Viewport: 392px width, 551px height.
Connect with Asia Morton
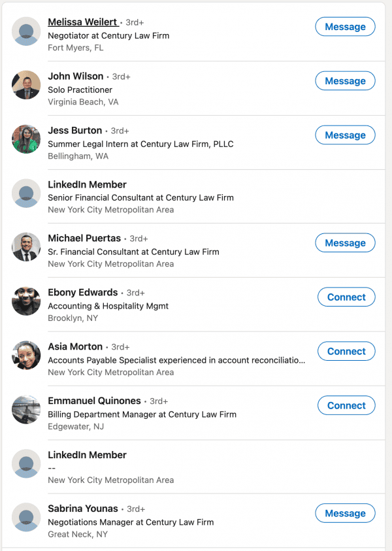tap(346, 352)
